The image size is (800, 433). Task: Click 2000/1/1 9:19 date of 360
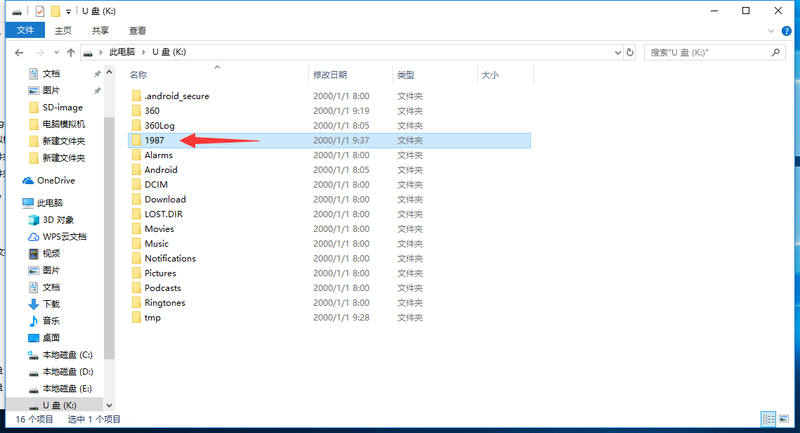(x=341, y=111)
